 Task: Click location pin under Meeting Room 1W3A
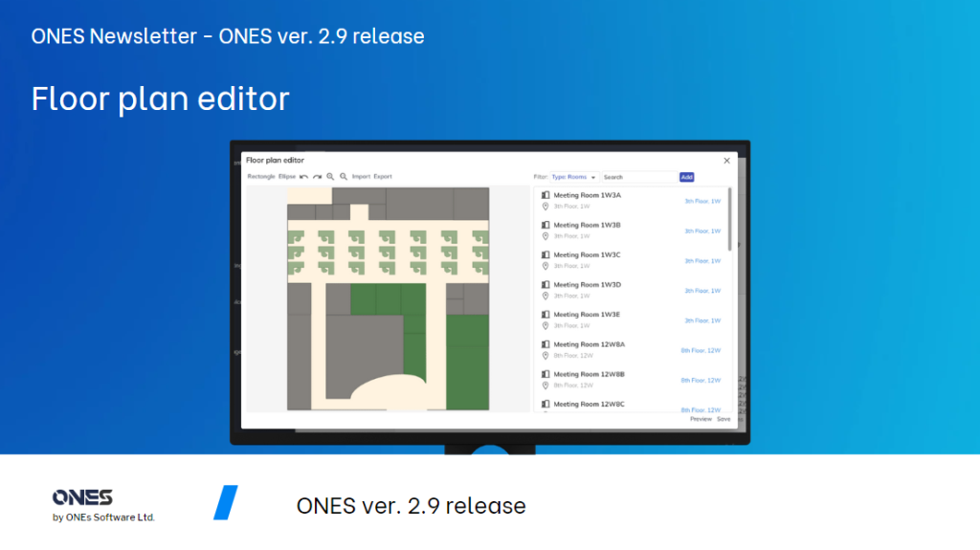tap(546, 207)
